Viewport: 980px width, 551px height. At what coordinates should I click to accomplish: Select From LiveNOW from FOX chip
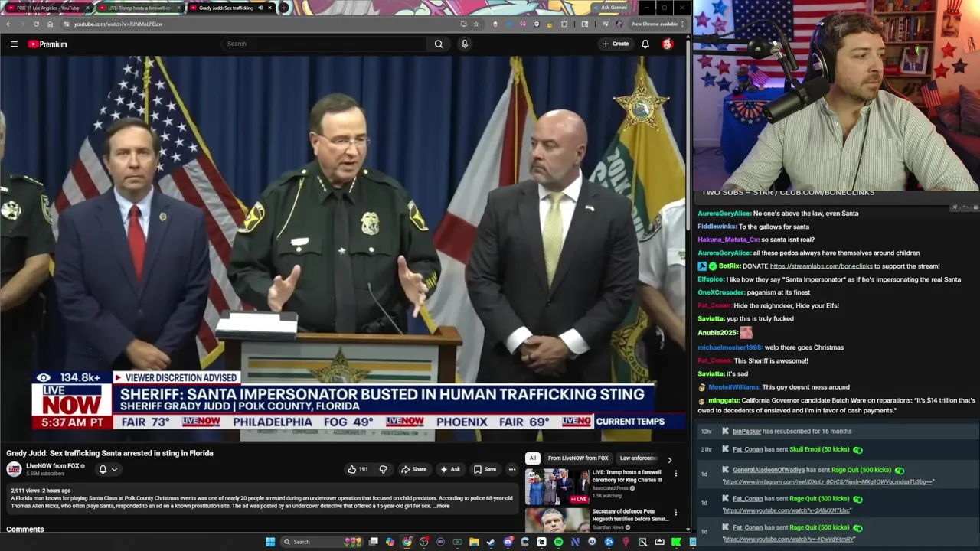578,458
